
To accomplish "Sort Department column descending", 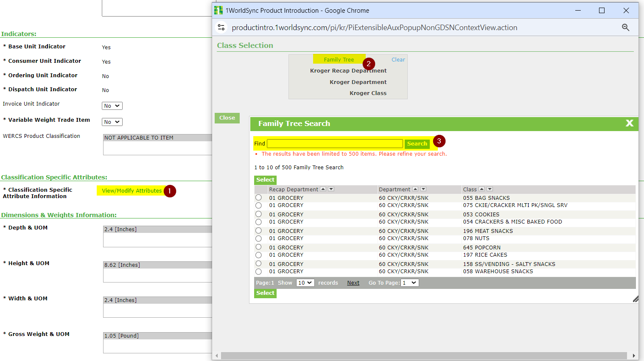I will [x=423, y=189].
